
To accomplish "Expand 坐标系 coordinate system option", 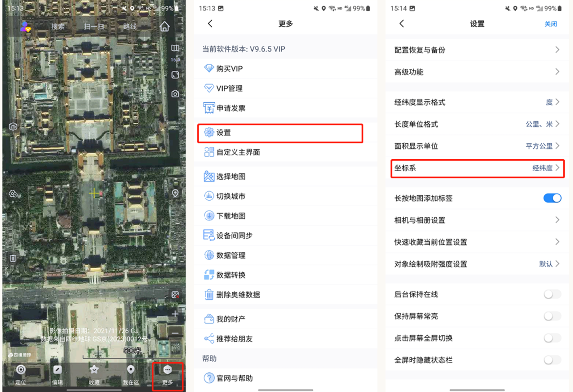I will [x=477, y=168].
